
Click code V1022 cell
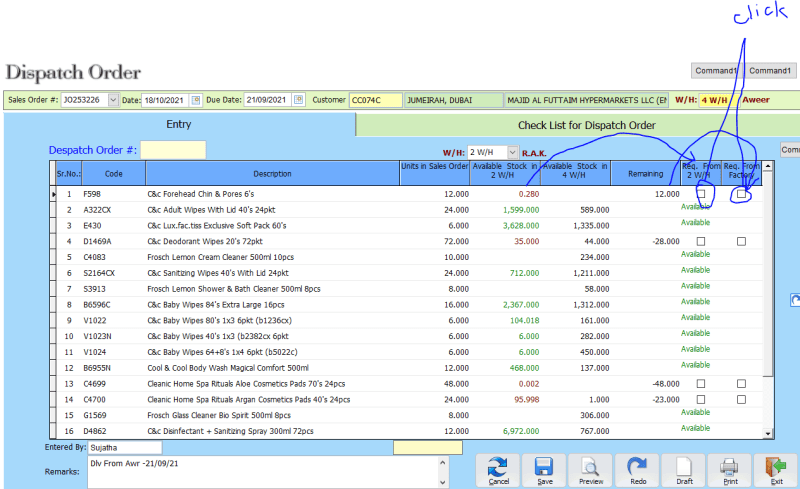[95, 321]
